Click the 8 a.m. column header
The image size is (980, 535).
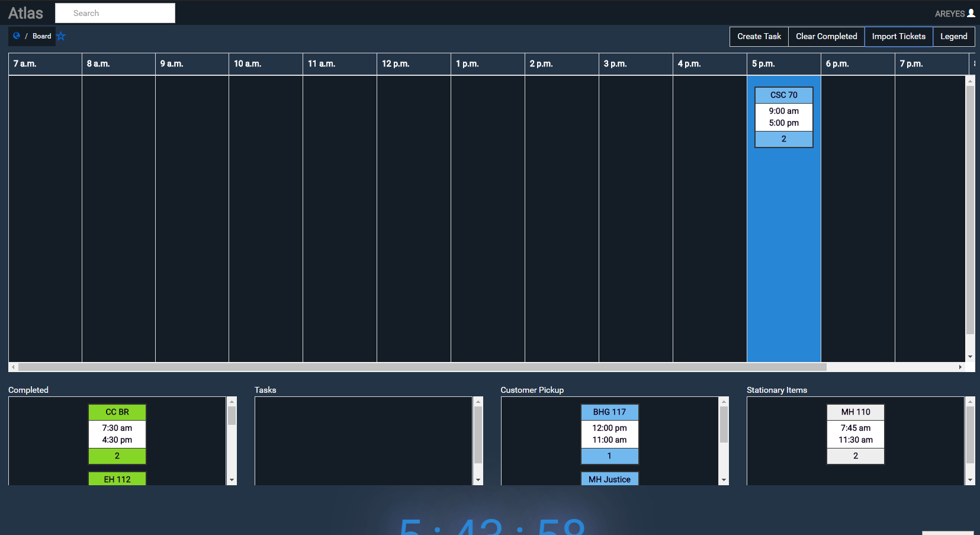(118, 64)
